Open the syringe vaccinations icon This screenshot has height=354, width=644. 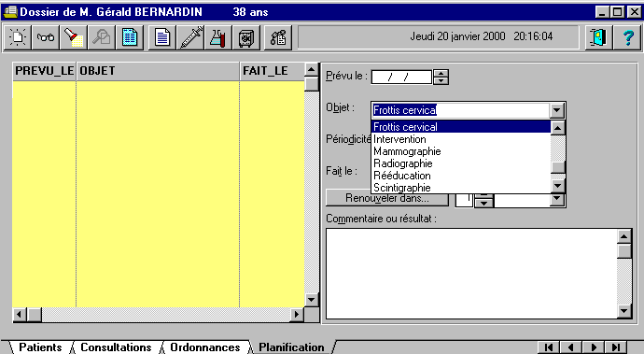tap(190, 37)
